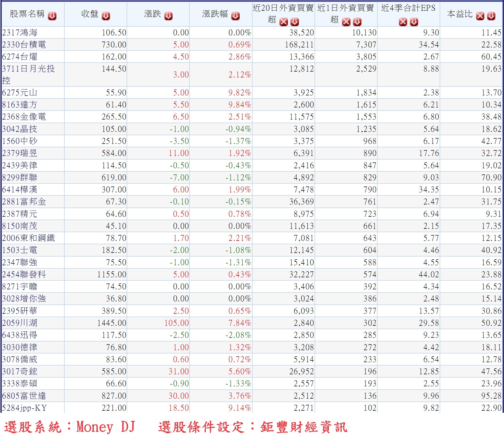Screen dimensions: 504x442
Task: Open stock 6274台燿
Action: (20, 57)
